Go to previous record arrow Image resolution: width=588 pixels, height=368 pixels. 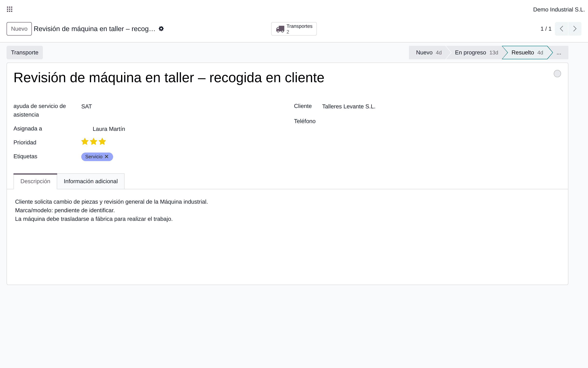pos(561,29)
